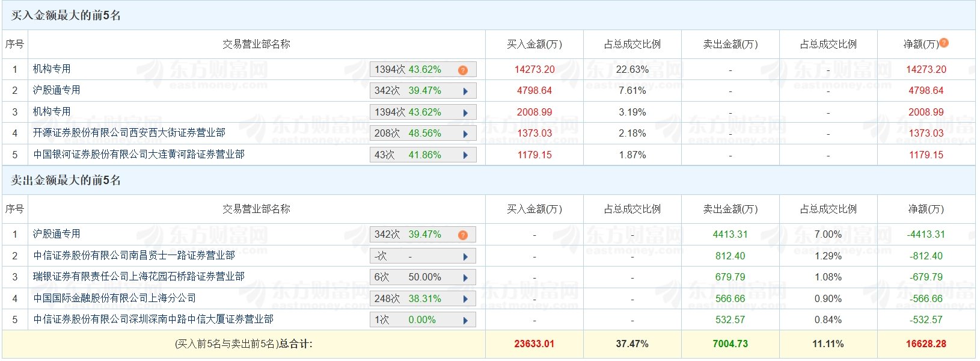Click the orange icon in sell-table 沪股通专用 row
980x361 pixels.
pos(462,235)
